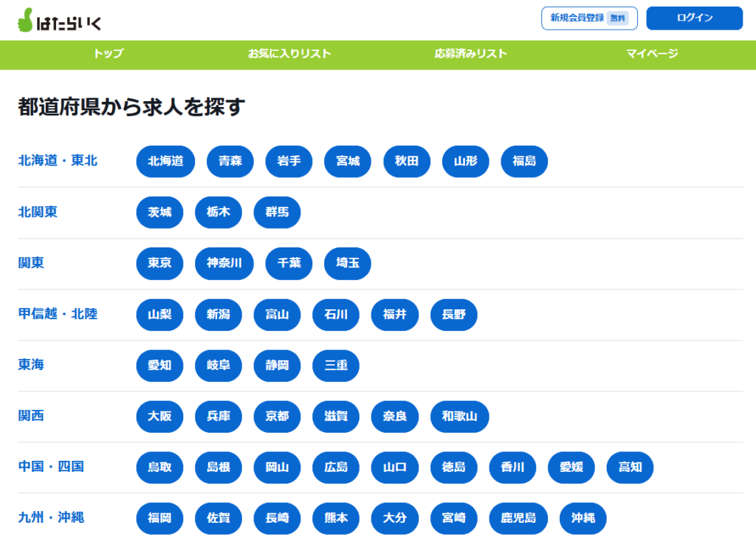Select 神奈川 prefecture button
The width and height of the screenshot is (756, 545).
click(224, 264)
